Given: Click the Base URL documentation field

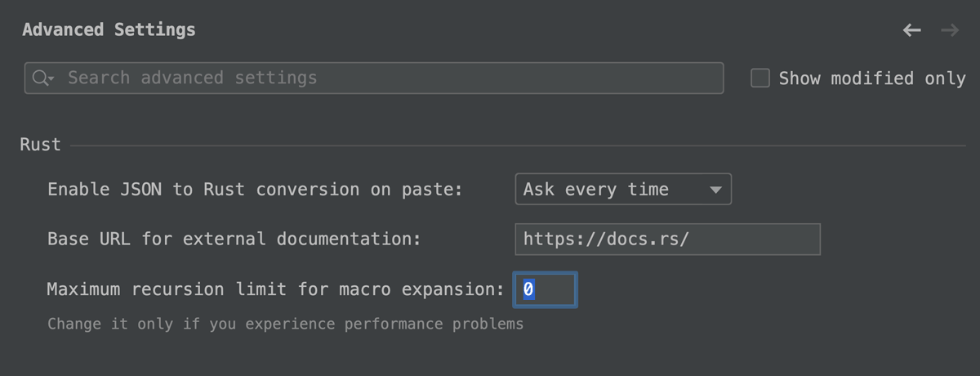Looking at the screenshot, I should tap(667, 239).
